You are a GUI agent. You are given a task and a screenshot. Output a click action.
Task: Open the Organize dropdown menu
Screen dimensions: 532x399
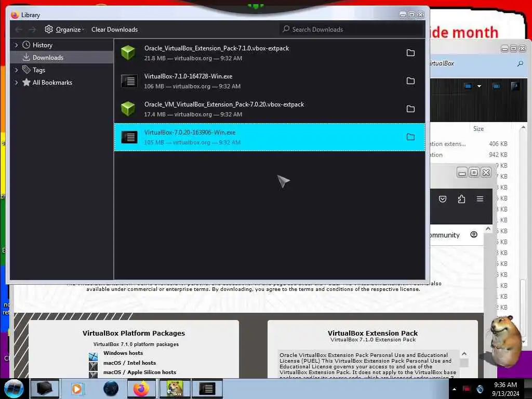64,30
